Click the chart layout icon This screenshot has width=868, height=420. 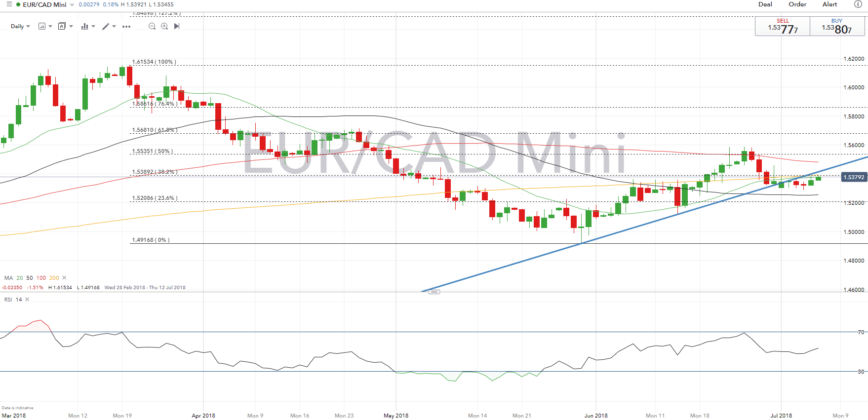tap(62, 26)
